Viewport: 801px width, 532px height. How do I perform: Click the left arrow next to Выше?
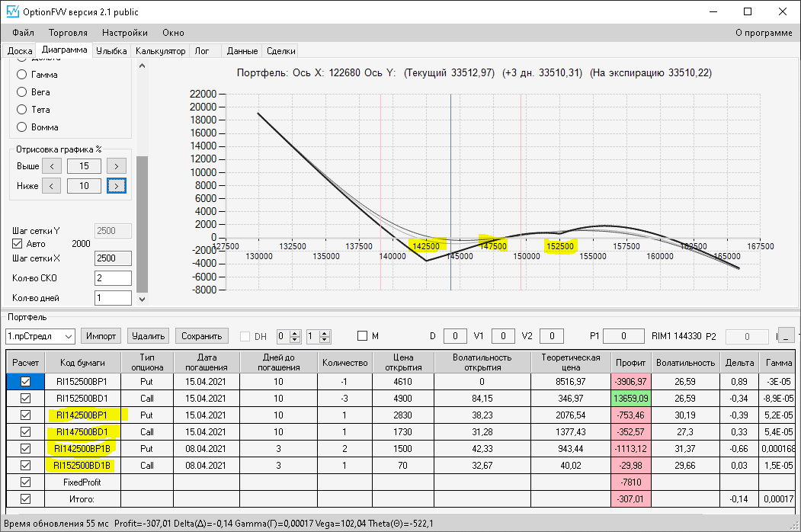(52, 166)
